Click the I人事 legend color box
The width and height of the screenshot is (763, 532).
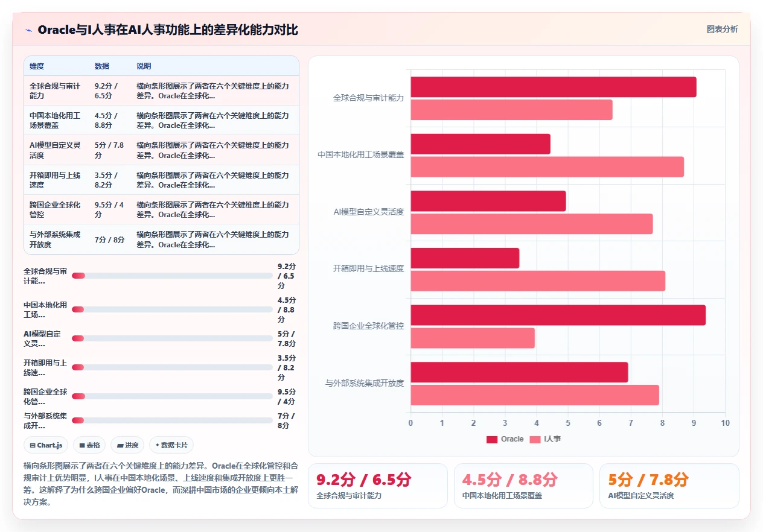point(535,439)
